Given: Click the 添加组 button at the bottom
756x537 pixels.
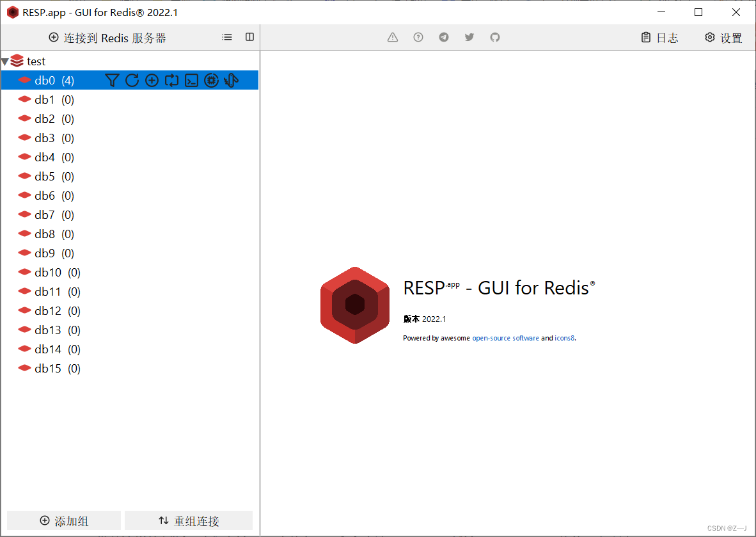Looking at the screenshot, I should 63,520.
